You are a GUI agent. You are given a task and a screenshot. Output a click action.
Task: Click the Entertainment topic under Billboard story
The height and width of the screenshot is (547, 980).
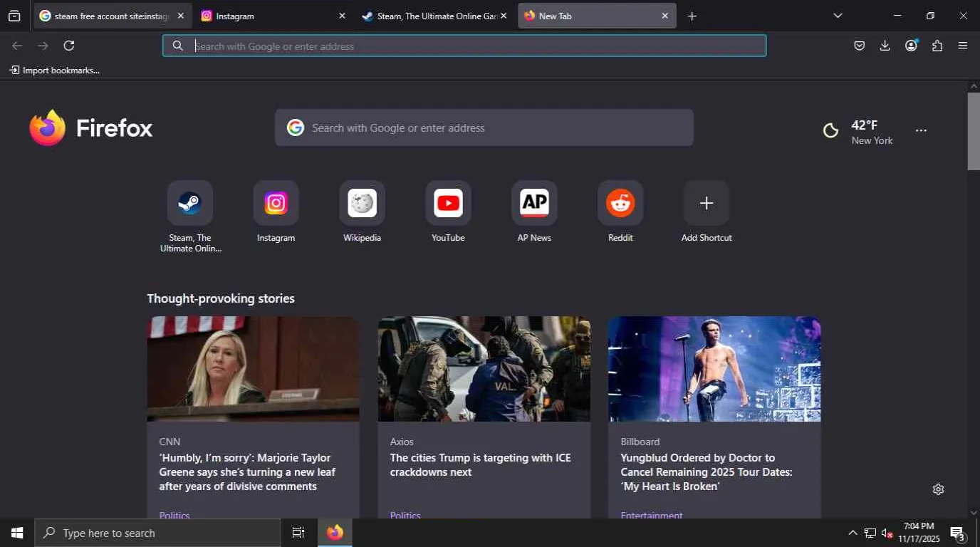[652, 515]
